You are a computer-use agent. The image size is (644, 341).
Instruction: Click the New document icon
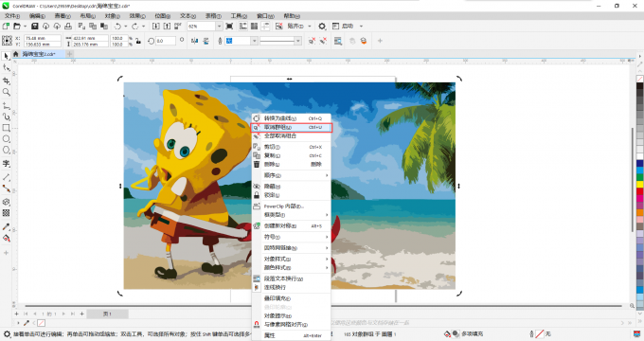tap(6, 26)
